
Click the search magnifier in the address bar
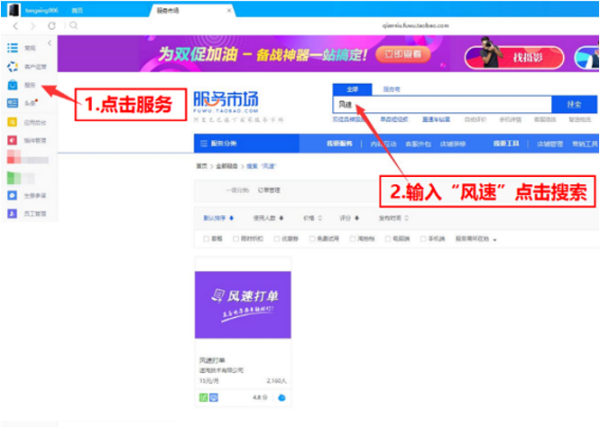(73, 24)
